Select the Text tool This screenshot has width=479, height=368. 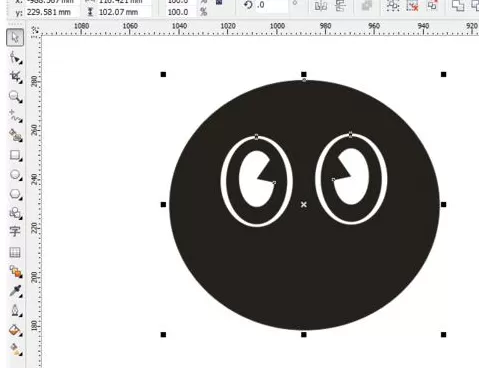15,231
